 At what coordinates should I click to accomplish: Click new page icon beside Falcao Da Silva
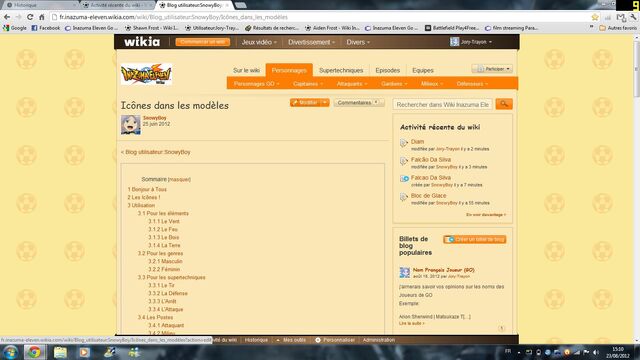(404, 179)
